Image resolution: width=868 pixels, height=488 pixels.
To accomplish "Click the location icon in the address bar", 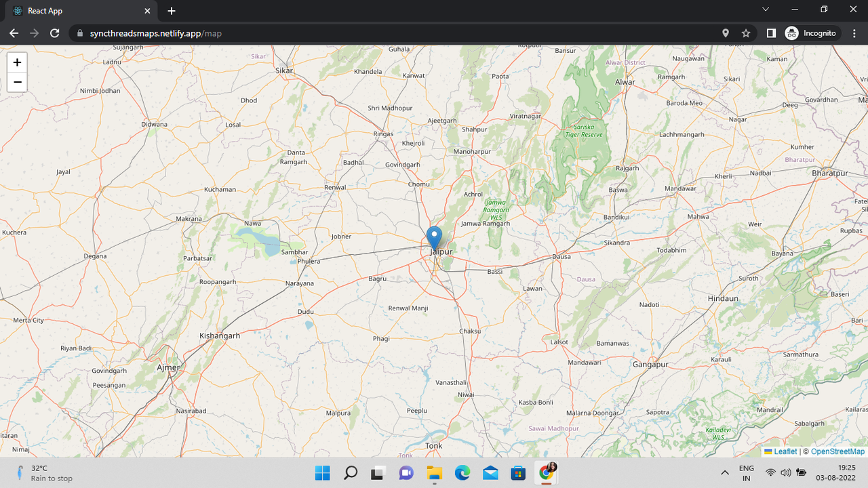I will (x=726, y=33).
